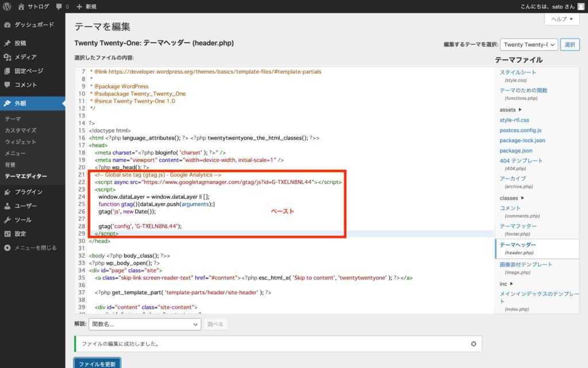
Task: Click the 外観 paintbrush icon
Action: tap(7, 103)
